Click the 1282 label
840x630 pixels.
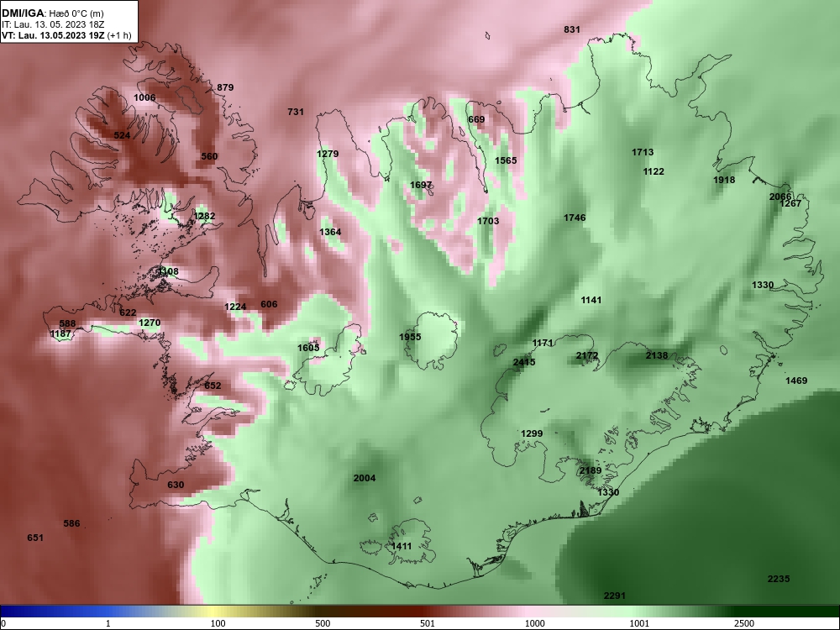205,216
